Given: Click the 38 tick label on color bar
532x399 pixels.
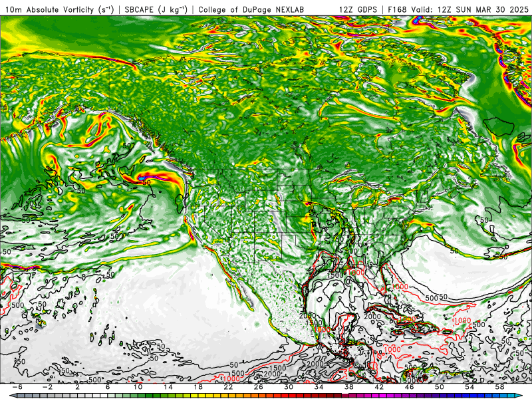Looking at the screenshot, I should point(348,387).
